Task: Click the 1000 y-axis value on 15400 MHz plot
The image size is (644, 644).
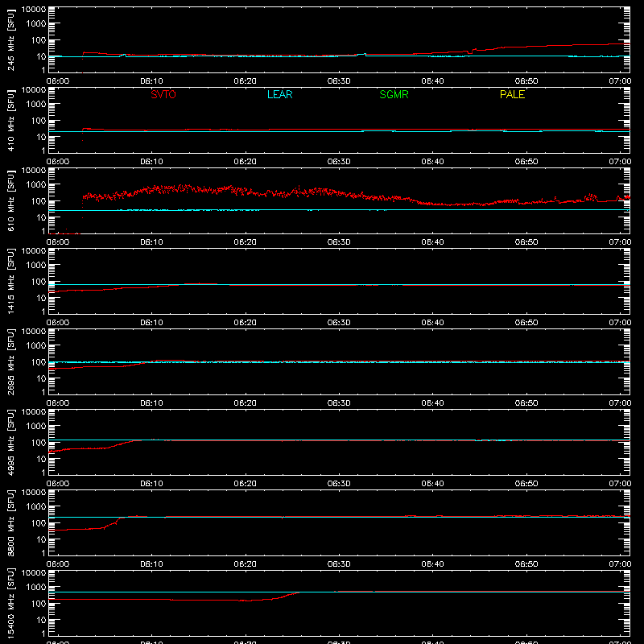Action: (x=36, y=587)
